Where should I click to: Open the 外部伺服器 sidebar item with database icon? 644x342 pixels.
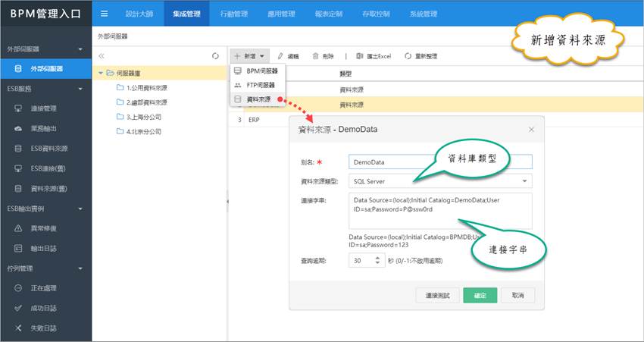tap(46, 69)
